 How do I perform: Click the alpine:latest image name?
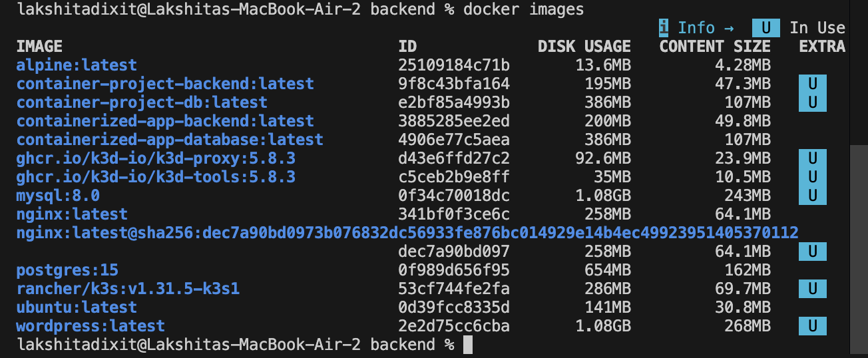pos(77,65)
